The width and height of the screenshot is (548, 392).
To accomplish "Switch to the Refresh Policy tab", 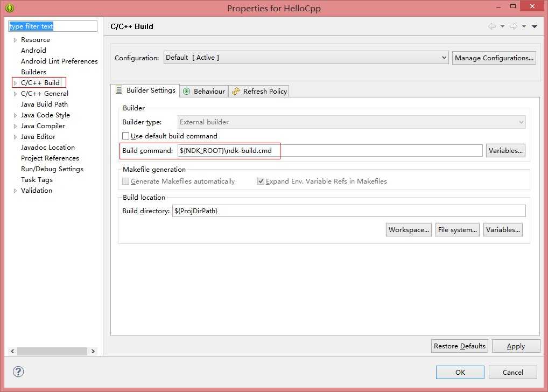I will pyautogui.click(x=259, y=91).
